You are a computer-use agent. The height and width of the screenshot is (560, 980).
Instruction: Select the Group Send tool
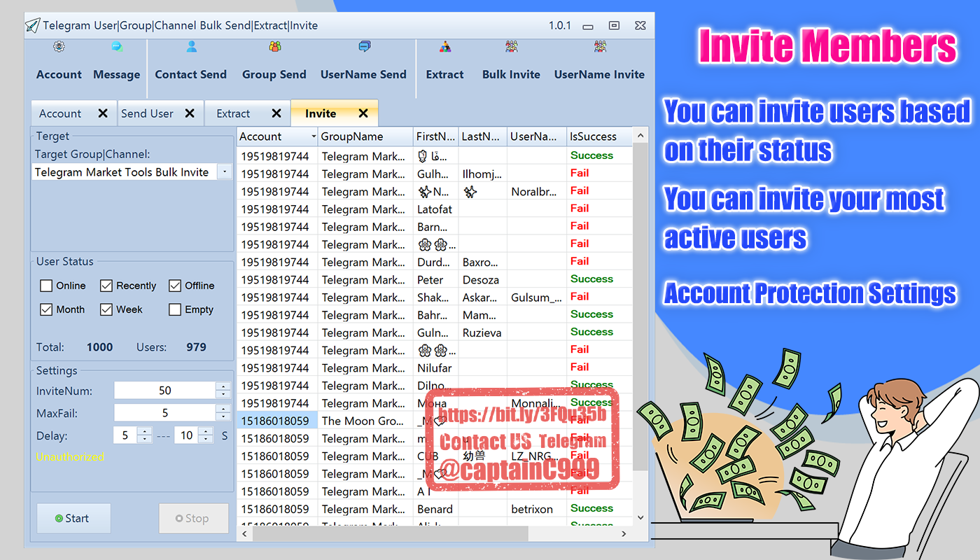tap(274, 62)
